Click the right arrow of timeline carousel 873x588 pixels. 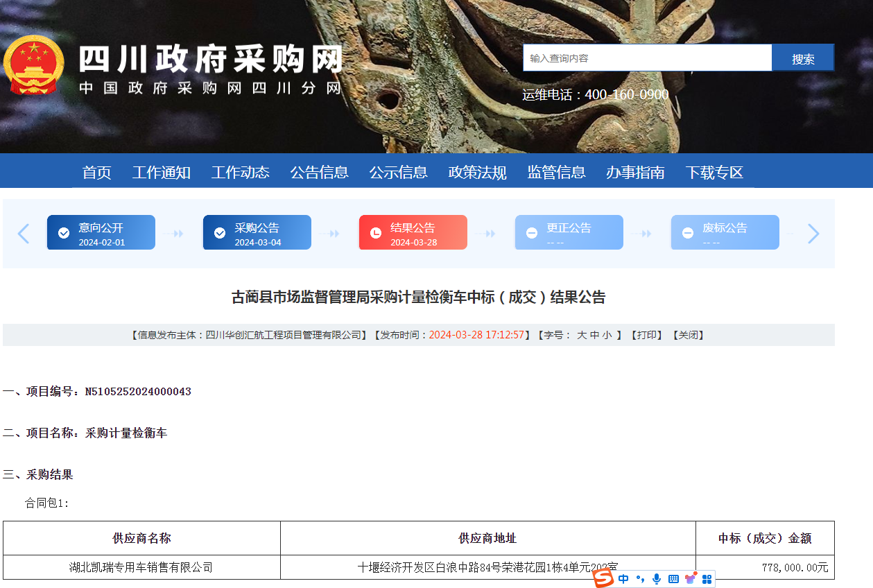tap(813, 234)
